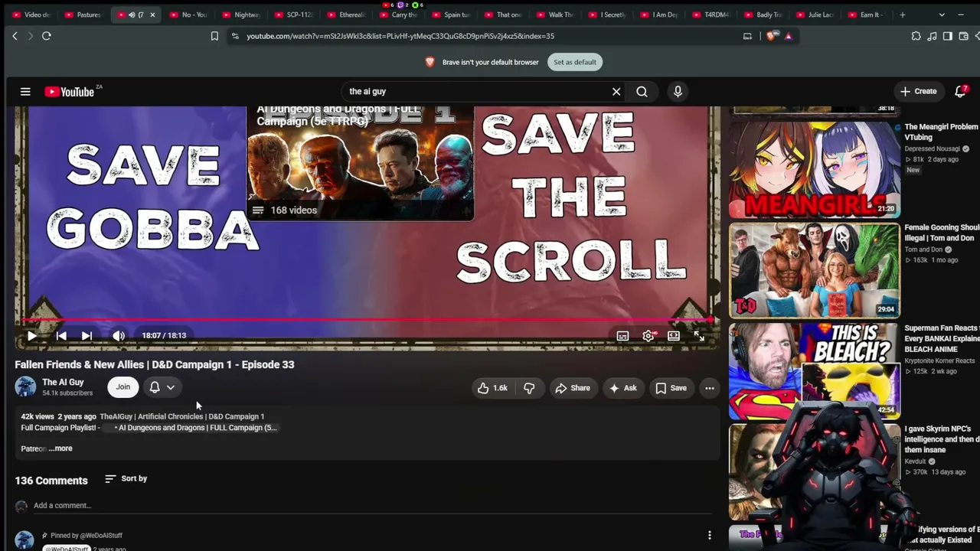Set Brave as default browser
This screenshot has width=980, height=551.
click(575, 62)
